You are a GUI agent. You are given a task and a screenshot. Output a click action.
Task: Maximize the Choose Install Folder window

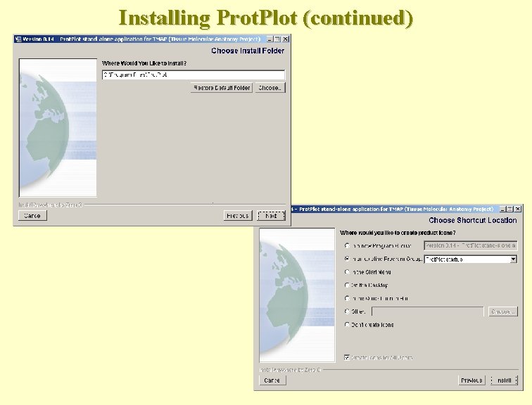click(x=277, y=39)
